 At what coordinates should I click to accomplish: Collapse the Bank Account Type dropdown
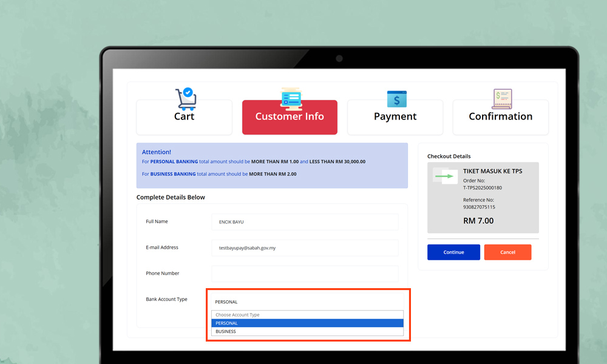coord(307,302)
